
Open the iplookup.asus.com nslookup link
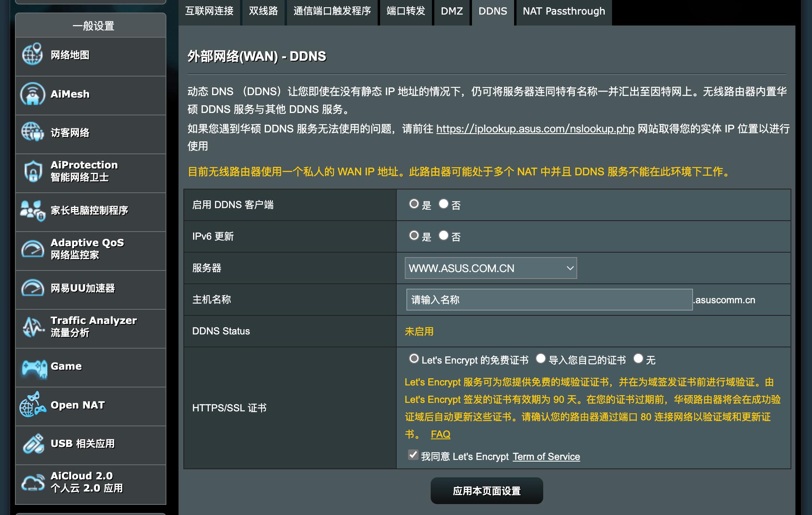[x=535, y=129]
